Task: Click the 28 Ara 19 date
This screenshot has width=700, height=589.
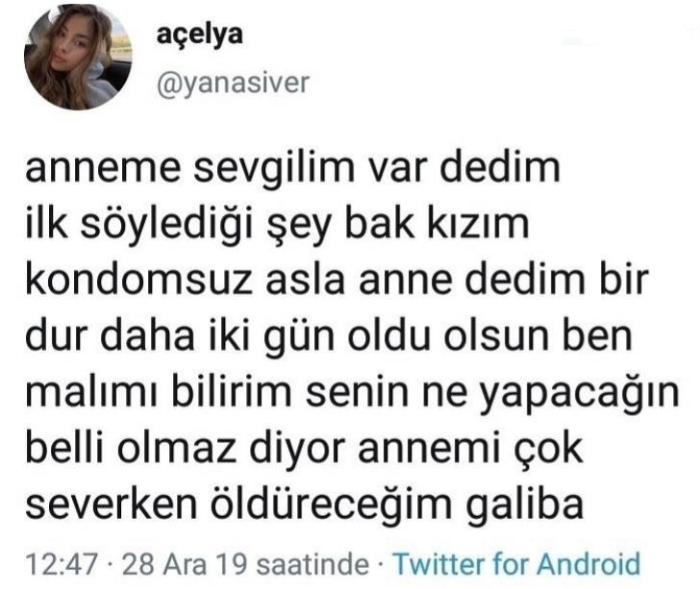Action: (185, 564)
